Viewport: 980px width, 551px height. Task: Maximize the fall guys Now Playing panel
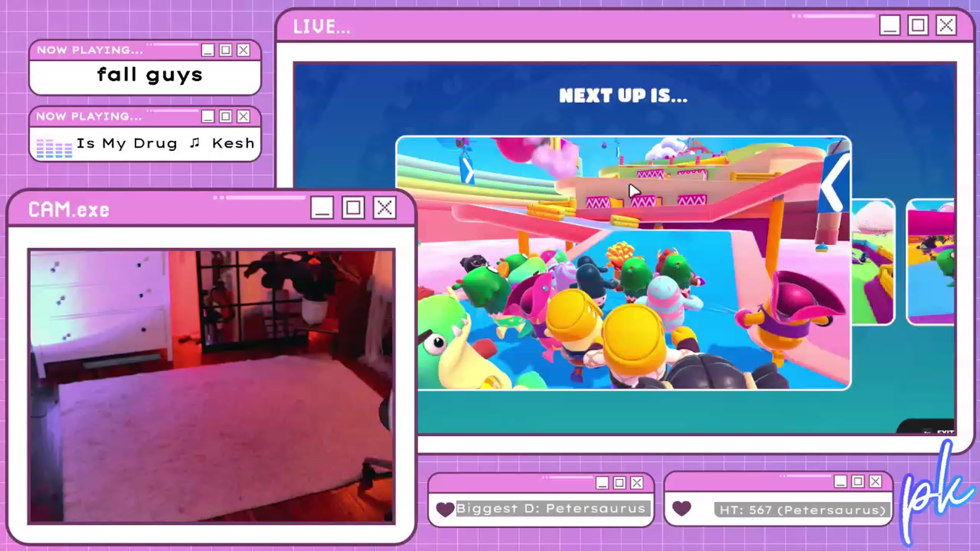(x=226, y=50)
